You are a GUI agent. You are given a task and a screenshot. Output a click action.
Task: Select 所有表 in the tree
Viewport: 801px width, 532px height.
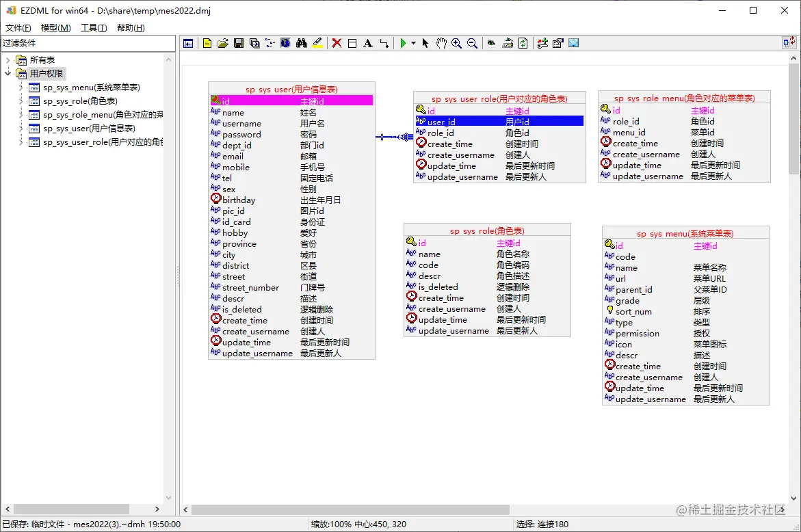(42, 60)
